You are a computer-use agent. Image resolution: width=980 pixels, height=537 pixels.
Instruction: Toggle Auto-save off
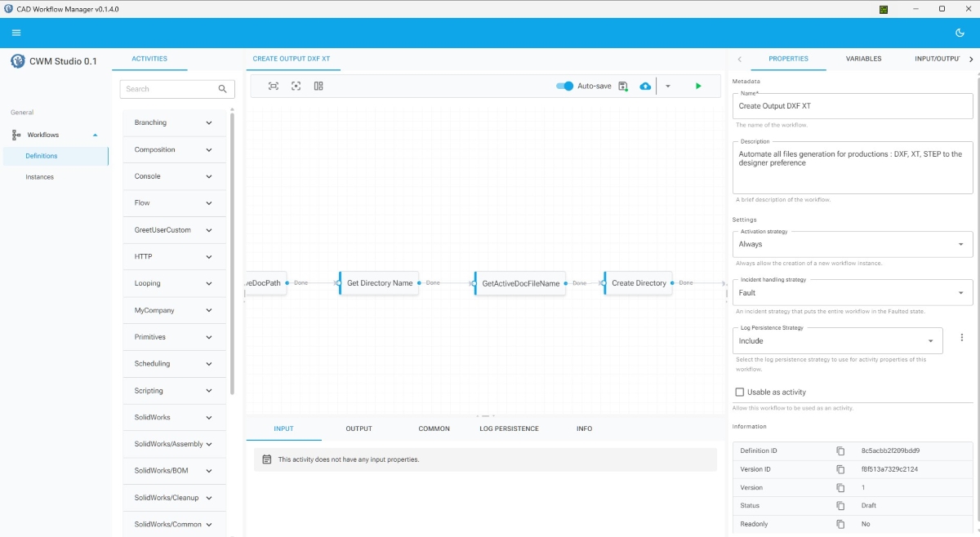(x=564, y=85)
